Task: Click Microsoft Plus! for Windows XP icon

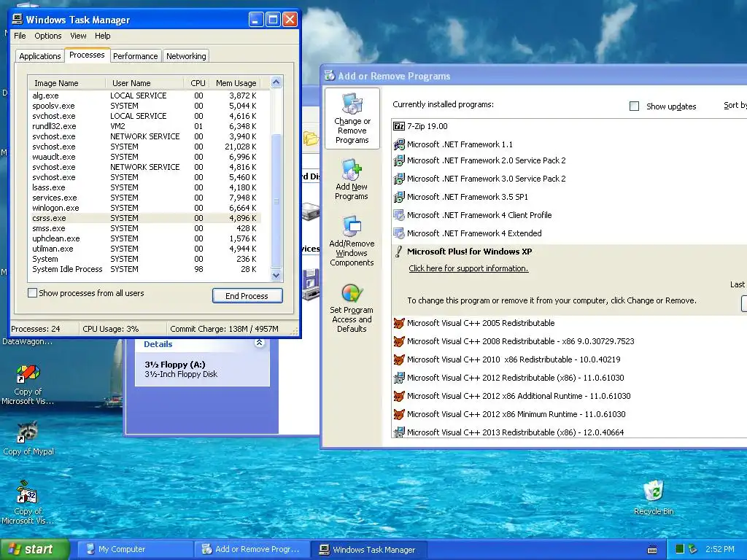Action: click(399, 252)
